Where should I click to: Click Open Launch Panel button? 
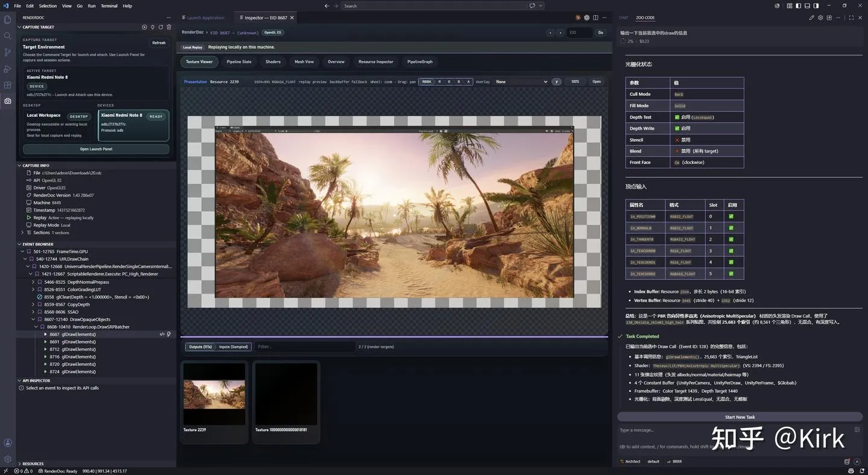(96, 149)
